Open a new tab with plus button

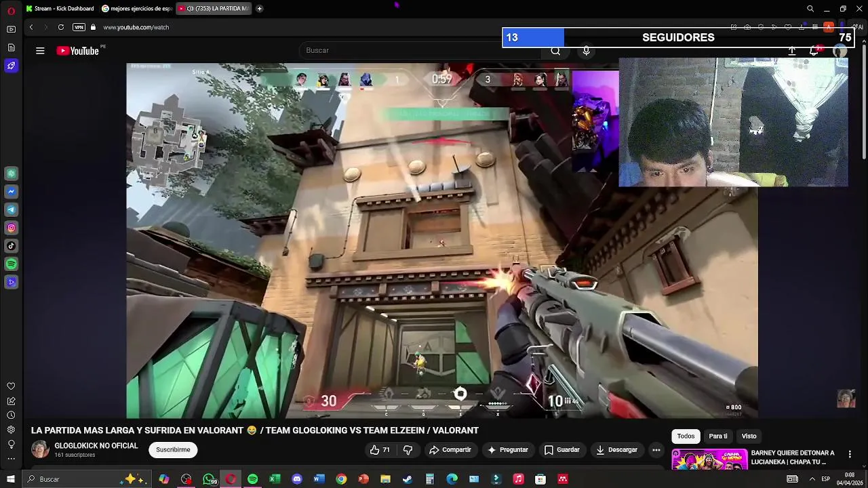259,9
